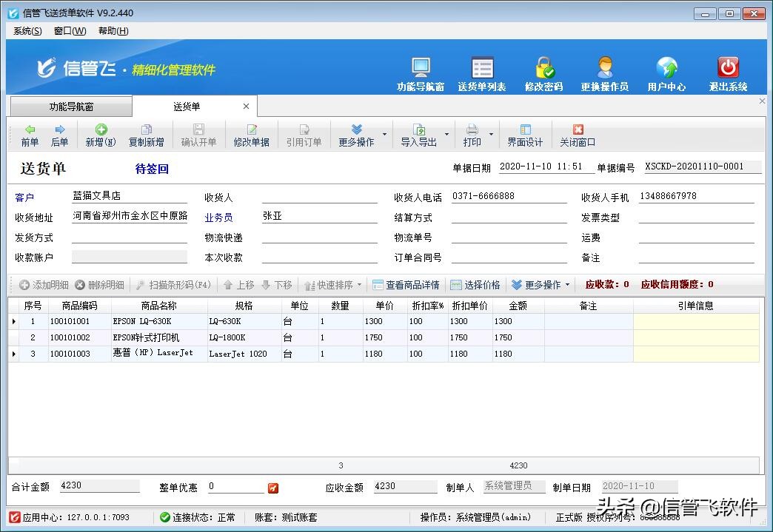Click the 复制新增 copy-new icon
Viewport: 773px width, 532px height.
(x=146, y=135)
